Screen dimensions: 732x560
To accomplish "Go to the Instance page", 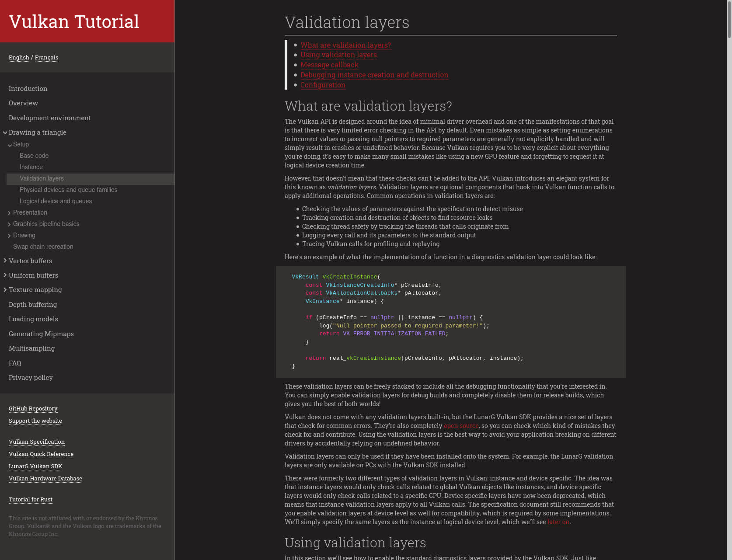I will [31, 167].
